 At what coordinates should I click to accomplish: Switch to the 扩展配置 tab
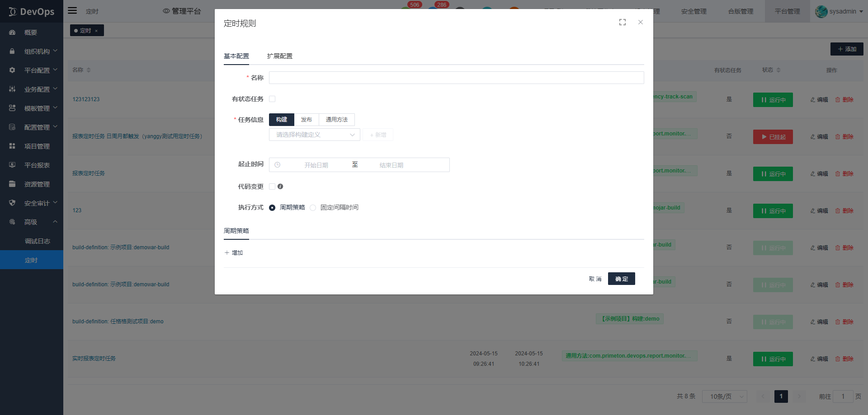tap(279, 56)
